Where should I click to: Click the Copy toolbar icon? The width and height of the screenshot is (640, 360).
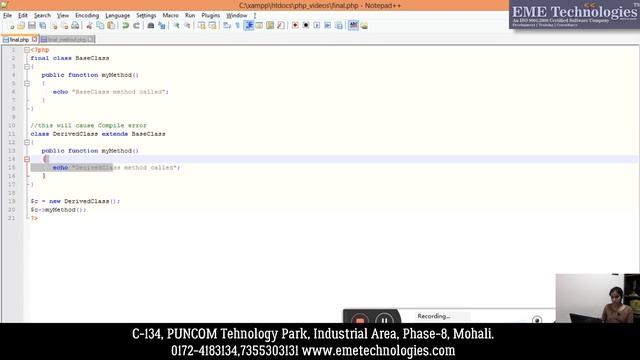point(100,26)
